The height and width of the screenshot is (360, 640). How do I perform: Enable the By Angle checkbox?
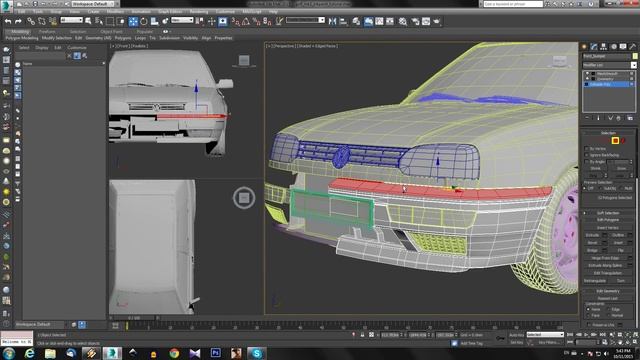pyautogui.click(x=587, y=162)
